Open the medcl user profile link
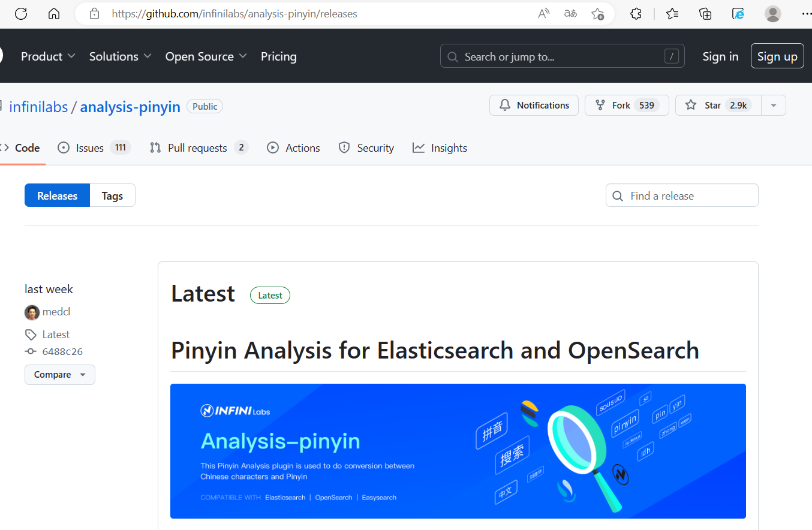Viewport: 812px width, 530px height. click(56, 312)
